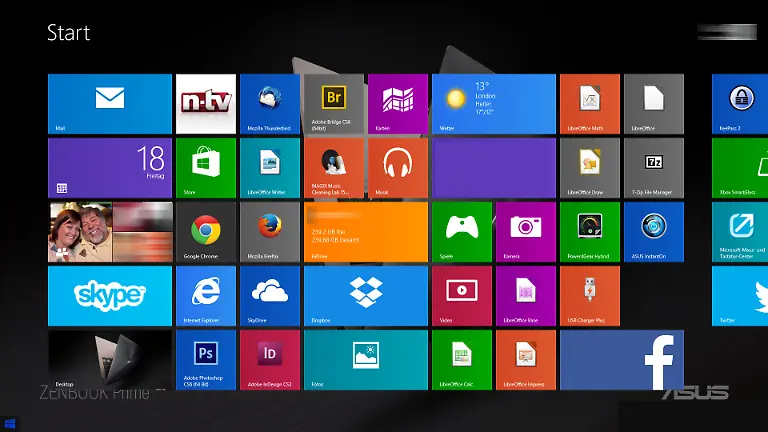
Task: Open 7-Zip File Manager
Action: click(x=654, y=167)
